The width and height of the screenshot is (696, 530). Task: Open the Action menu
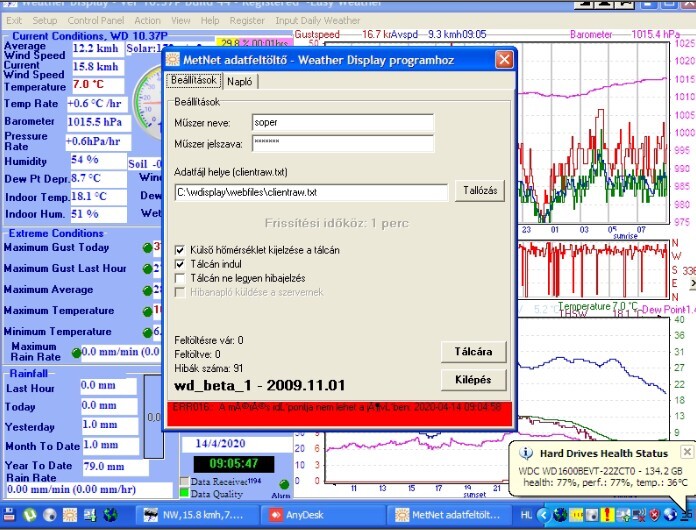pyautogui.click(x=147, y=20)
